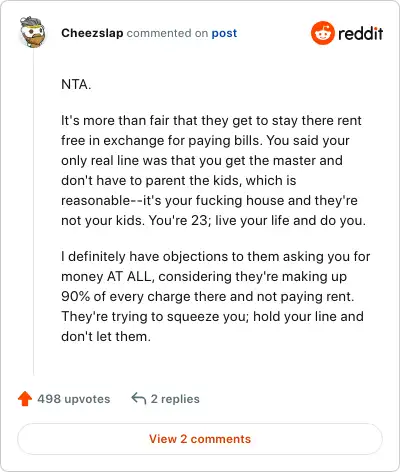Click the curved reply arrow icon
This screenshot has width=400, height=472.
tap(139, 398)
